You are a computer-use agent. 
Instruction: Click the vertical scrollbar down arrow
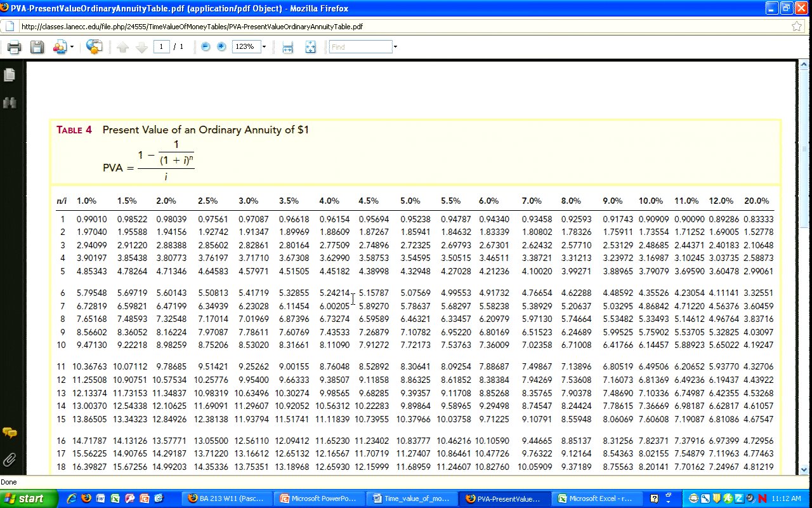pyautogui.click(x=804, y=471)
